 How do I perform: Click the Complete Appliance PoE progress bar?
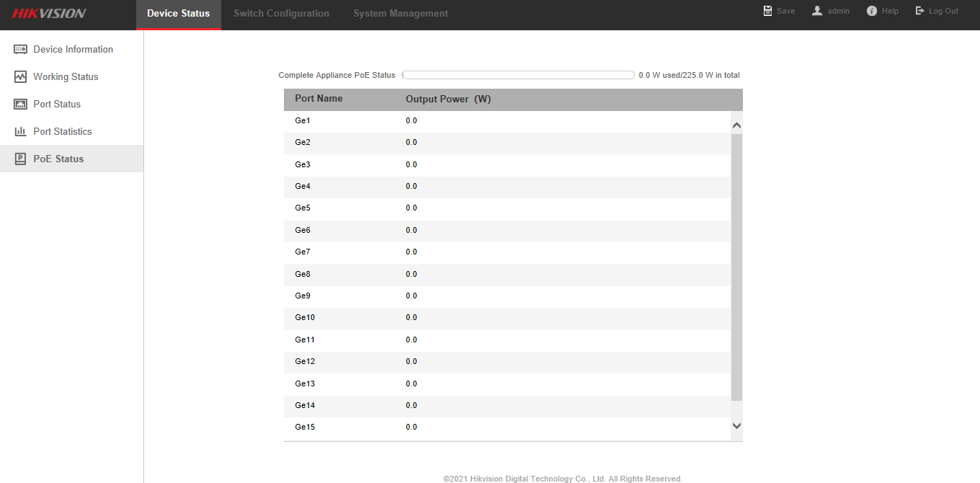(x=517, y=75)
